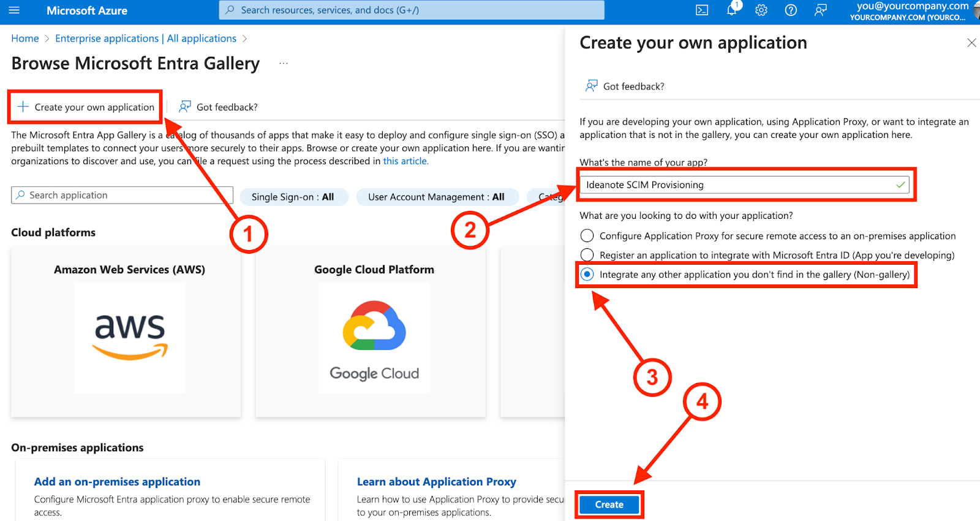This screenshot has width=980, height=521.
Task: Click the Microsoft Azure logo text
Action: click(87, 10)
